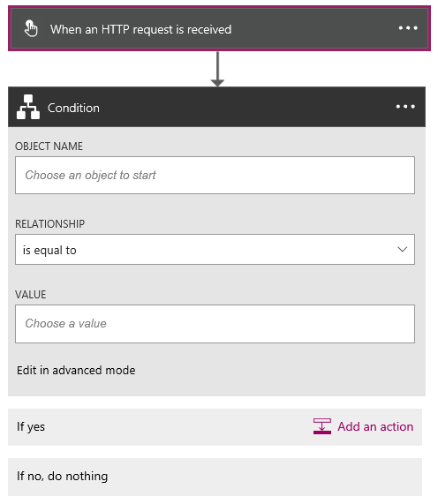Click the 'Edit in advanced mode' link
The height and width of the screenshot is (504, 438).
tap(76, 371)
